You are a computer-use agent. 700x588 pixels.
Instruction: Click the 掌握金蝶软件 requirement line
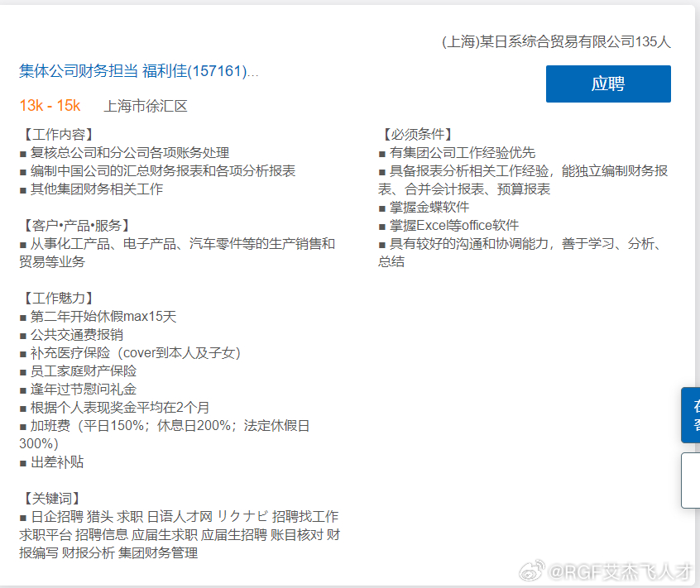tap(429, 207)
